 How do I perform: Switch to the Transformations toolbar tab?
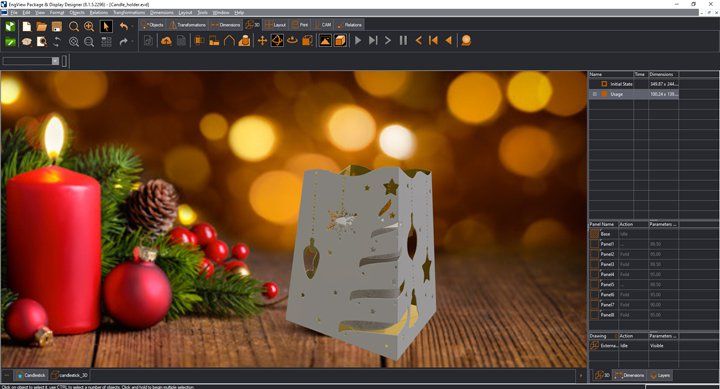point(188,25)
